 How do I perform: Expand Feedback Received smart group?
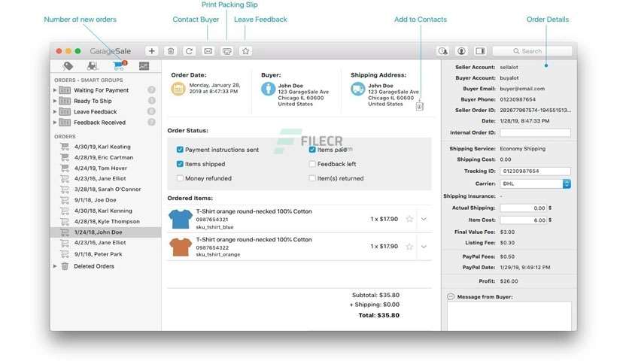[x=55, y=123]
